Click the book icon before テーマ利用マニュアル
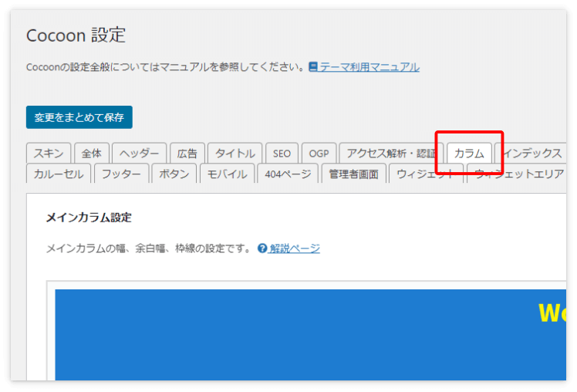 pyautogui.click(x=313, y=66)
